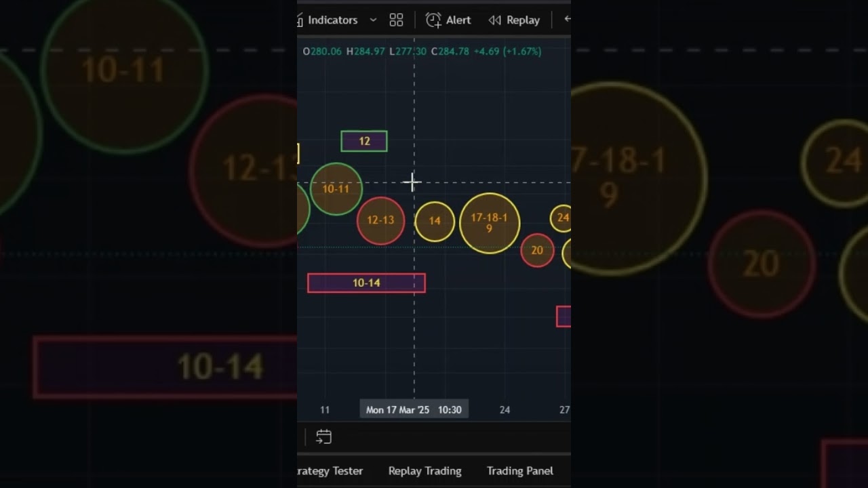The width and height of the screenshot is (868, 488).
Task: Expand the Indicators dropdown chevron
Action: pyautogui.click(x=373, y=20)
